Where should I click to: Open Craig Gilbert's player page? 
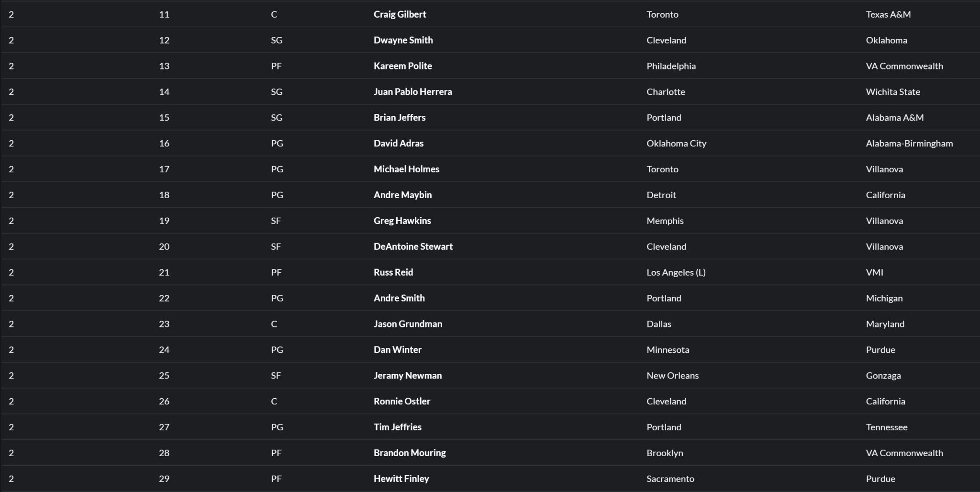(400, 14)
